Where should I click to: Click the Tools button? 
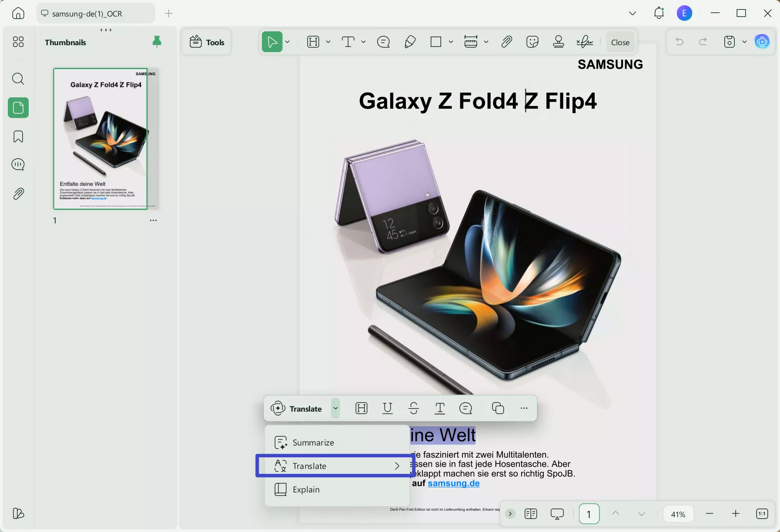[x=207, y=42]
